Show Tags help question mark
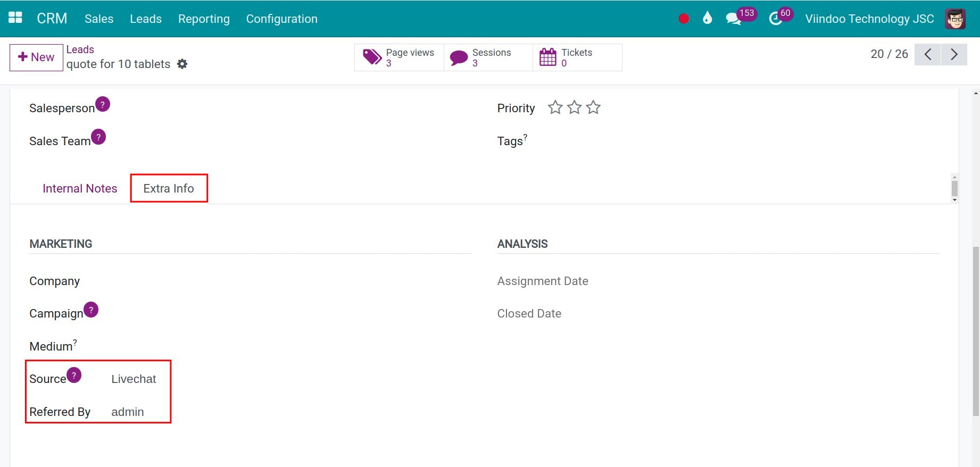Image resolution: width=980 pixels, height=467 pixels. point(525,137)
